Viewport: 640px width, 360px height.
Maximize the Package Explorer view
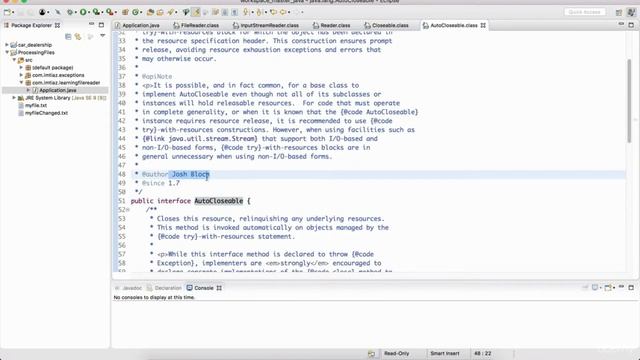(x=101, y=25)
